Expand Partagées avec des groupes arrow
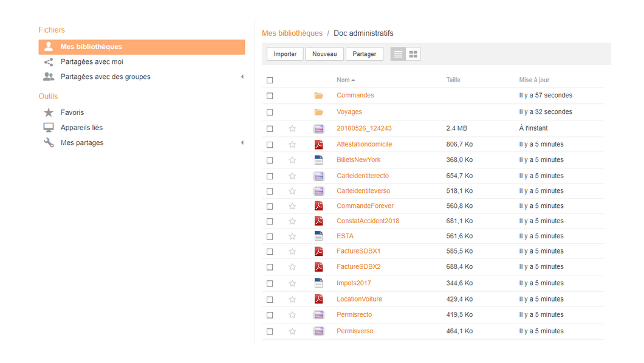 pos(242,77)
